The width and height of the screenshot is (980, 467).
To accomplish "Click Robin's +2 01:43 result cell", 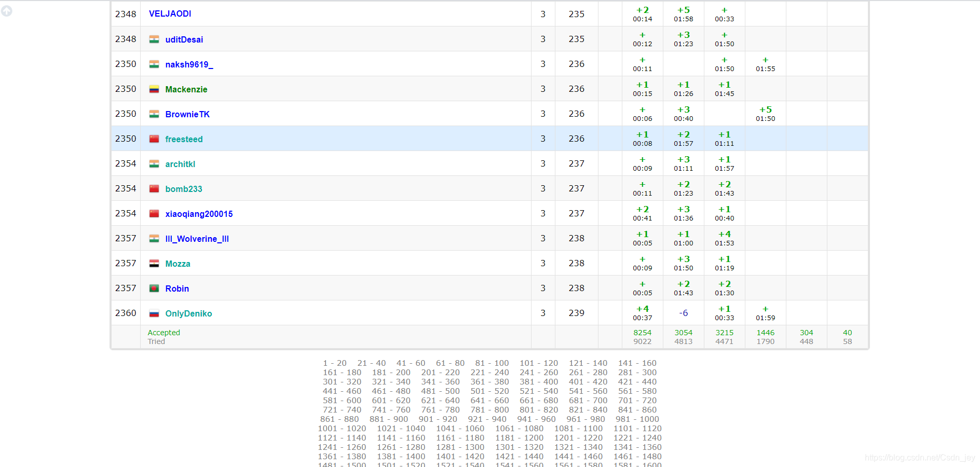I will (x=684, y=288).
